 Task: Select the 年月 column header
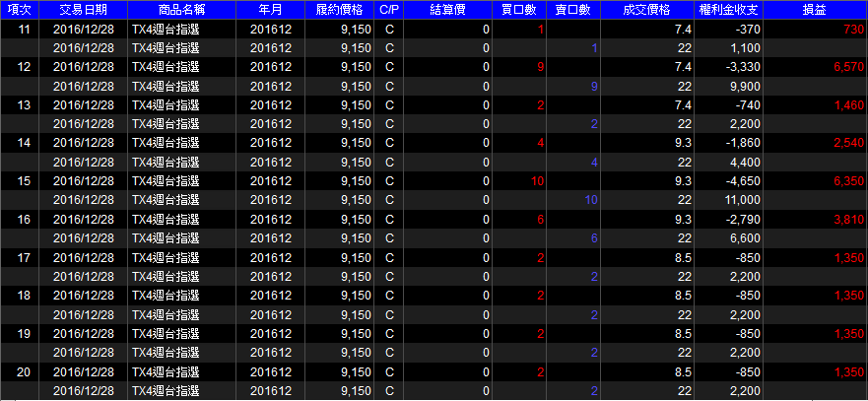coord(270,10)
